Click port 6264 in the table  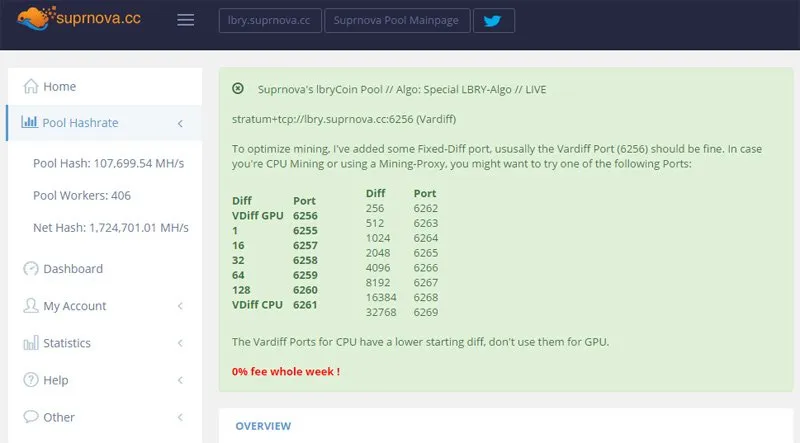426,237
